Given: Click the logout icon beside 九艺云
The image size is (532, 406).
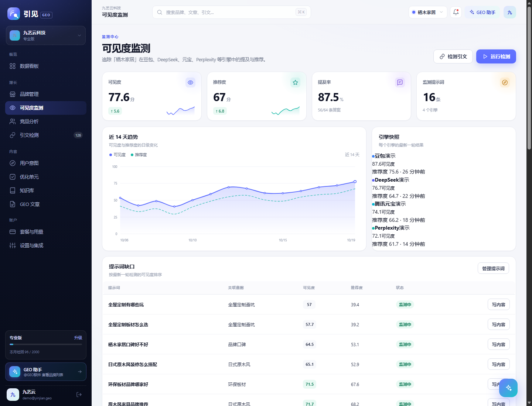Looking at the screenshot, I should (79, 395).
